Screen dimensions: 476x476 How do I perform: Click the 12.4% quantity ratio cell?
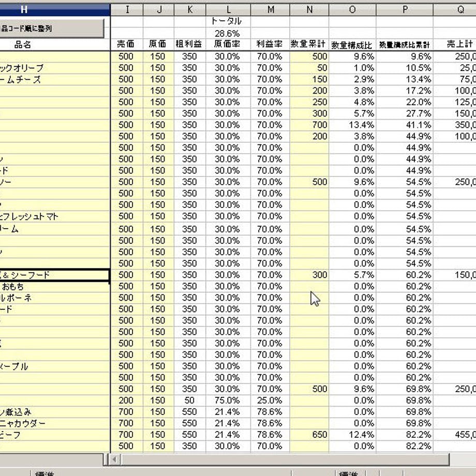352,435
